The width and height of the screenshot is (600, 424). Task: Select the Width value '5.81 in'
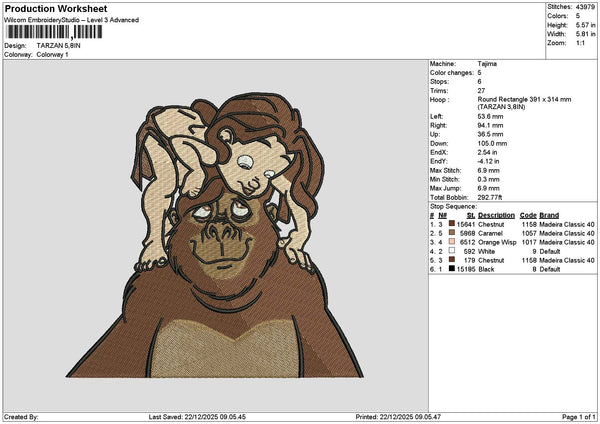click(x=585, y=34)
